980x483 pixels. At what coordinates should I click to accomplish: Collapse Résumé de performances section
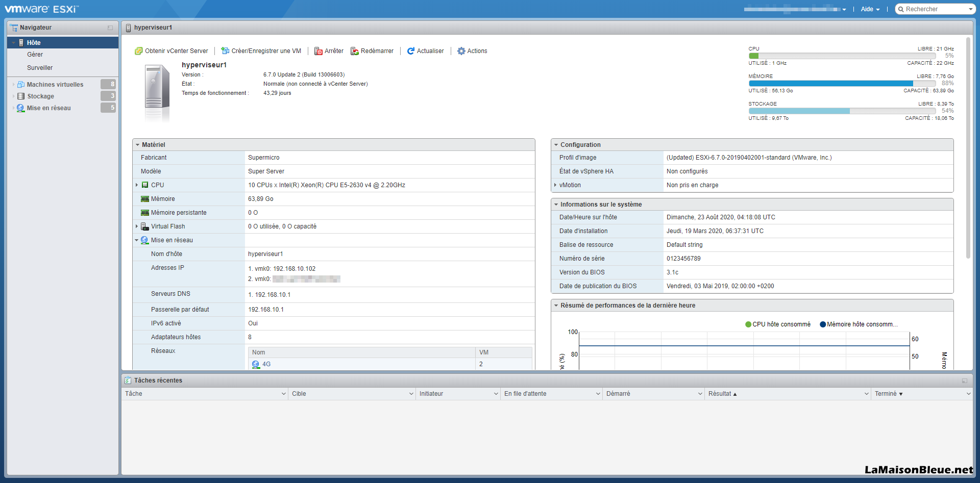point(556,306)
